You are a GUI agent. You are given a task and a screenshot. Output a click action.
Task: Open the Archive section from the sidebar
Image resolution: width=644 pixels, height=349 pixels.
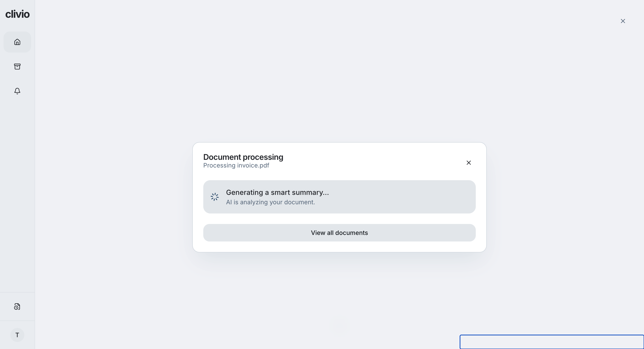[x=17, y=66]
